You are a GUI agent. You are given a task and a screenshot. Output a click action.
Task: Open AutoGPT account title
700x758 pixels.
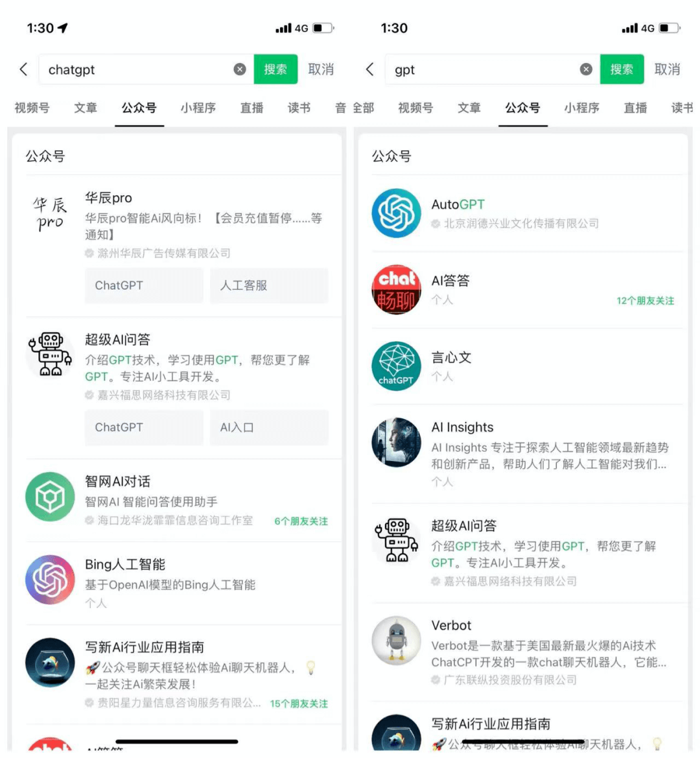pos(458,204)
